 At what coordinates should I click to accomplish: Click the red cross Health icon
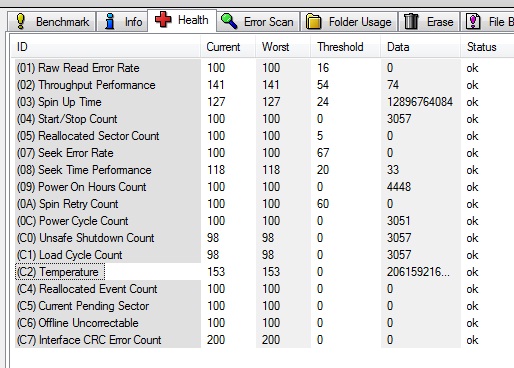pos(163,19)
